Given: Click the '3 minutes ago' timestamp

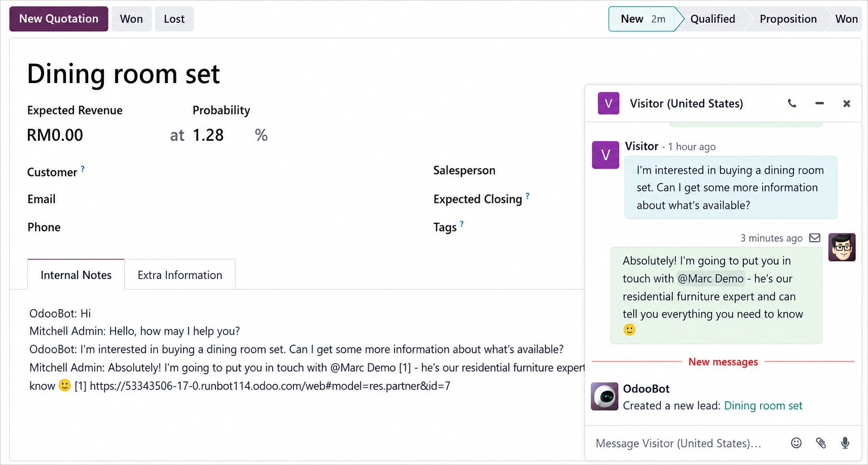Looking at the screenshot, I should (x=771, y=238).
